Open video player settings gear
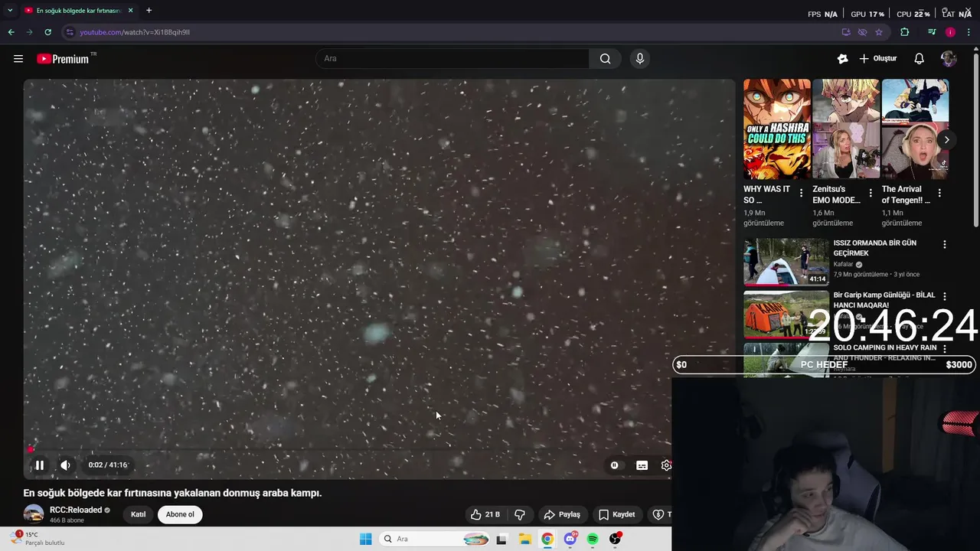The width and height of the screenshot is (980, 551). tap(666, 465)
